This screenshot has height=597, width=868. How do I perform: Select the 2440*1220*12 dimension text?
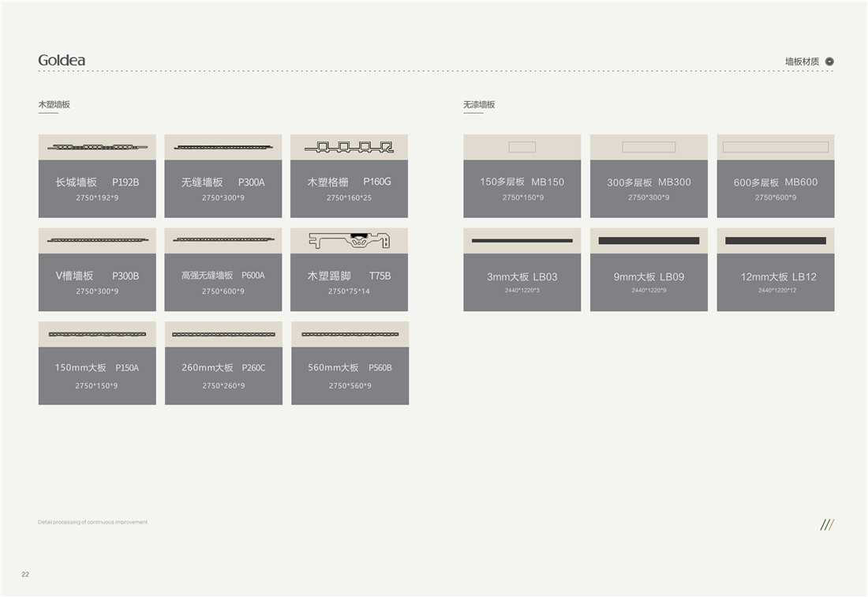point(777,290)
